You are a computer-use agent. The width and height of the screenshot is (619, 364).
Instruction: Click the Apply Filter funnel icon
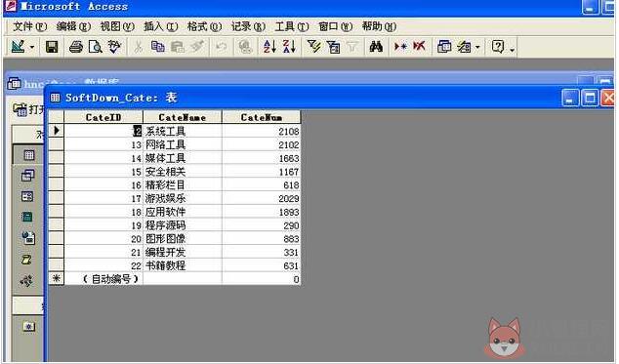click(352, 47)
